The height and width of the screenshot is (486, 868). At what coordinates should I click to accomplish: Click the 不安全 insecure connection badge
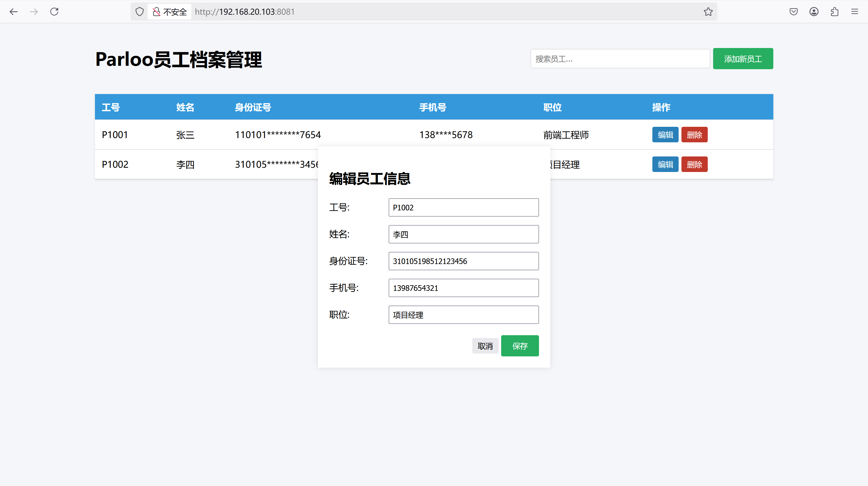(x=170, y=12)
